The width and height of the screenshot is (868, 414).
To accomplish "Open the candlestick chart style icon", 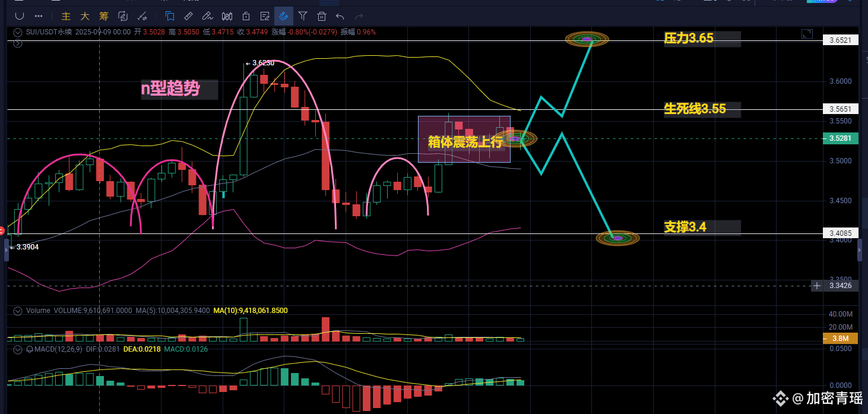I will tap(226, 16).
